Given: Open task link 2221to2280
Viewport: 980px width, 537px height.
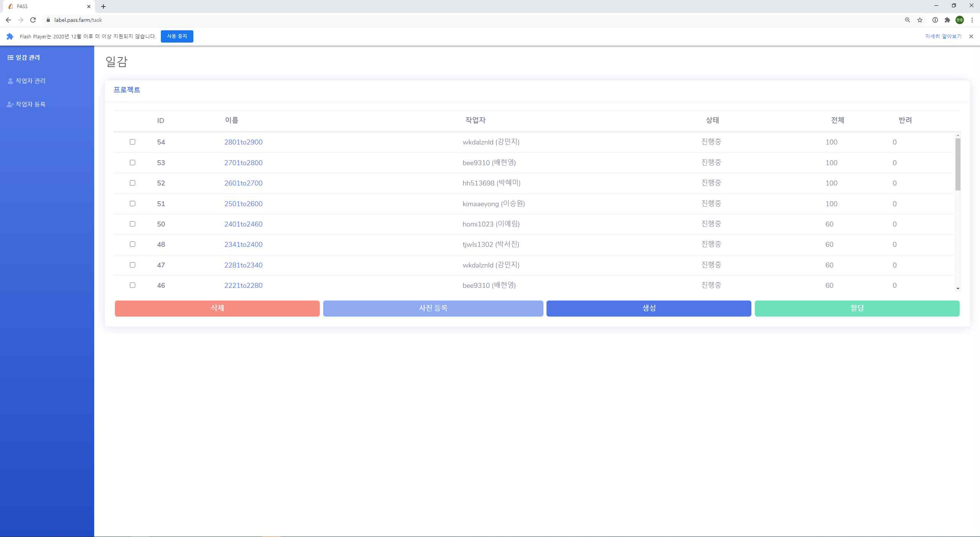Looking at the screenshot, I should pyautogui.click(x=244, y=286).
